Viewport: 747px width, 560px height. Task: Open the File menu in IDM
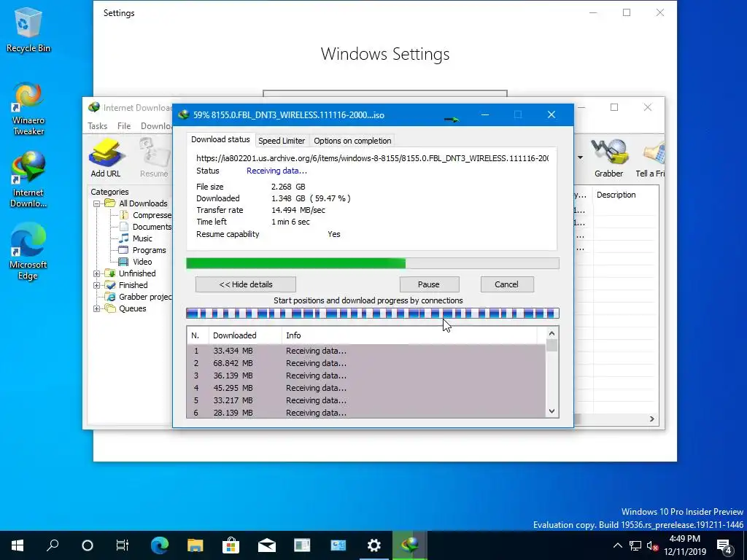124,126
